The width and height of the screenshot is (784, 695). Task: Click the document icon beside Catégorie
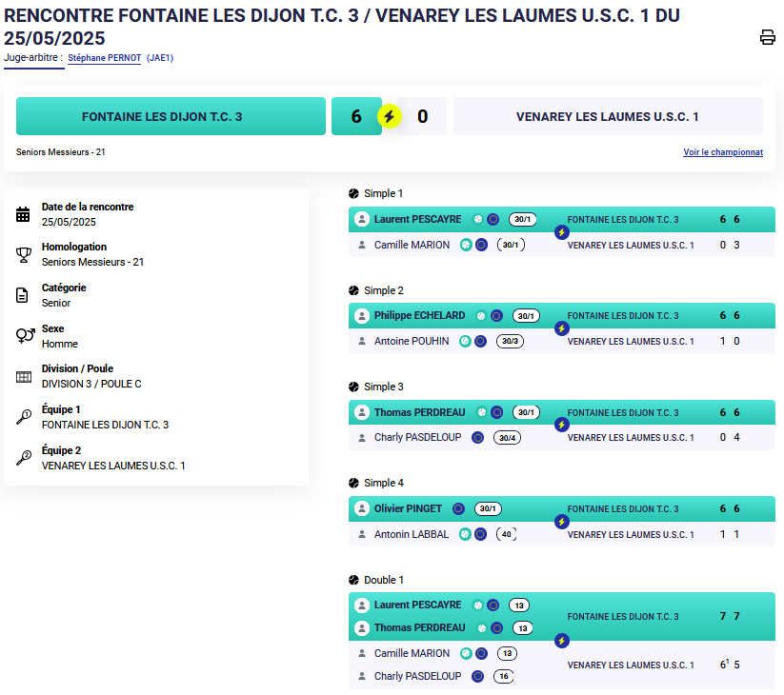pyautogui.click(x=22, y=295)
